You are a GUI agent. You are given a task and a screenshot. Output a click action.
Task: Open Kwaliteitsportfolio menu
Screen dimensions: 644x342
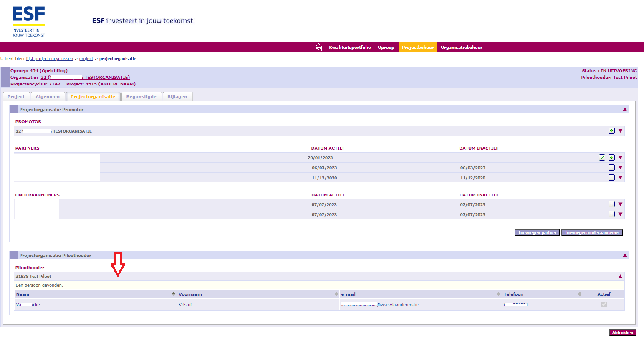coord(350,48)
